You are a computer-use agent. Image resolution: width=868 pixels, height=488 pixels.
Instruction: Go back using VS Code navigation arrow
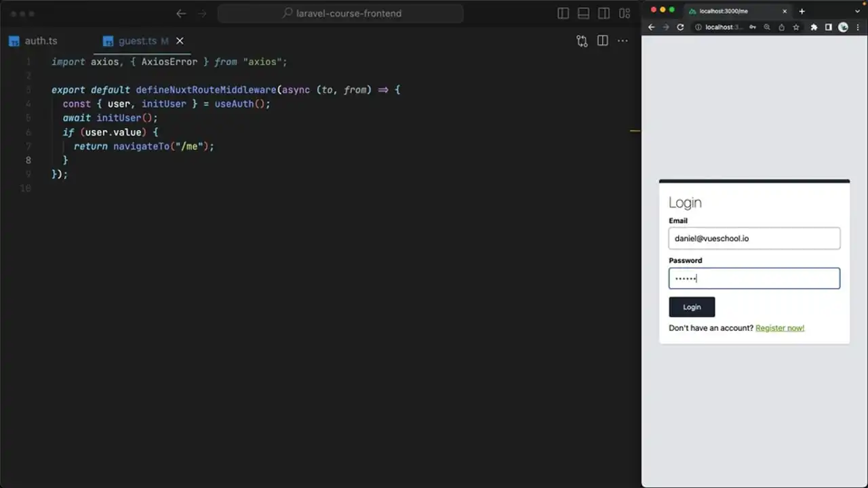181,14
